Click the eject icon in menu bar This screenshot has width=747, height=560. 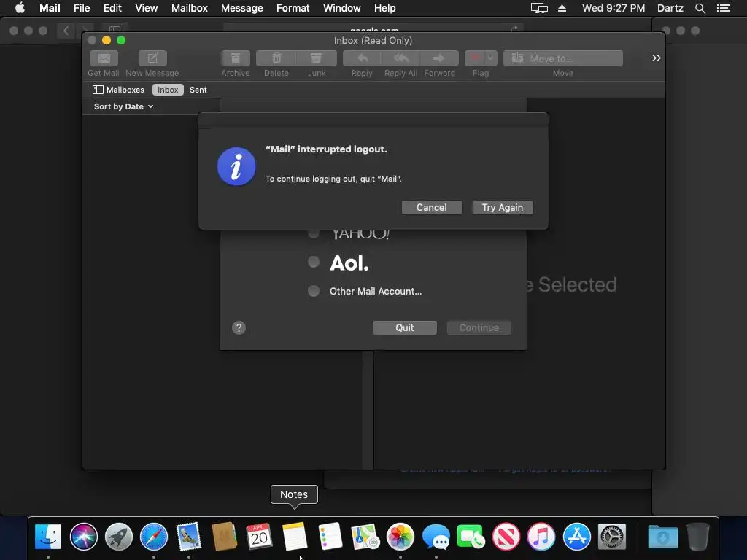562,8
